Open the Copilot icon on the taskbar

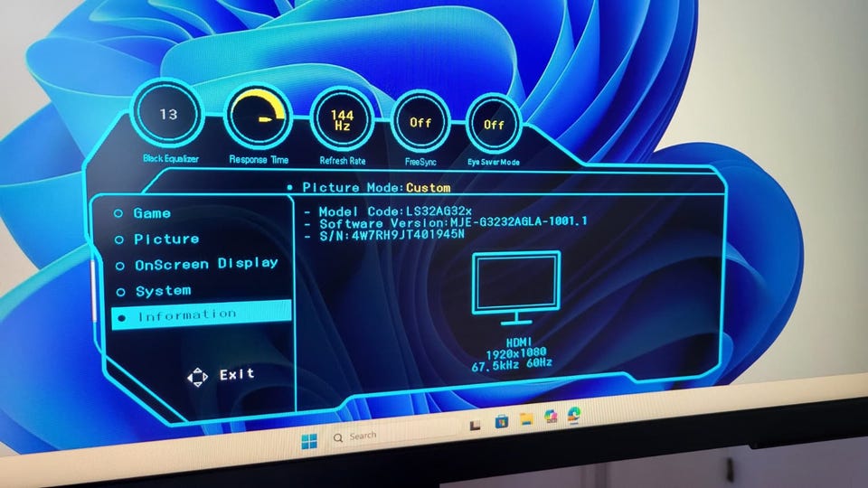point(551,416)
